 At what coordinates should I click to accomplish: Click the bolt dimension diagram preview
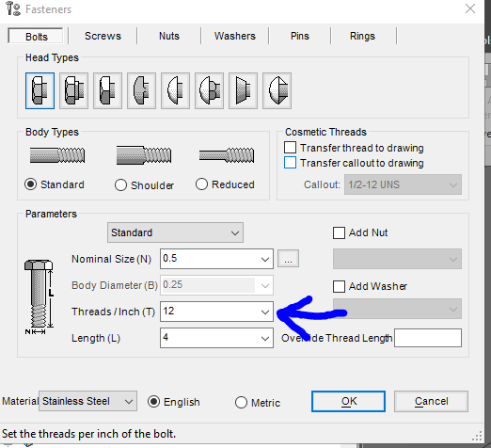(x=40, y=297)
